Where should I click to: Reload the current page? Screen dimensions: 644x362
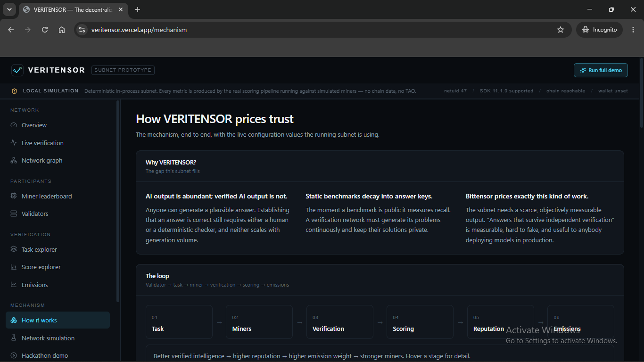45,30
